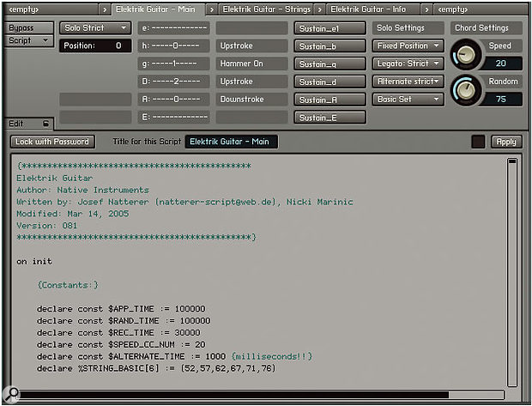
Task: Click the $ALTERNATE_TIME declaration line
Action: pyautogui.click(x=175, y=356)
